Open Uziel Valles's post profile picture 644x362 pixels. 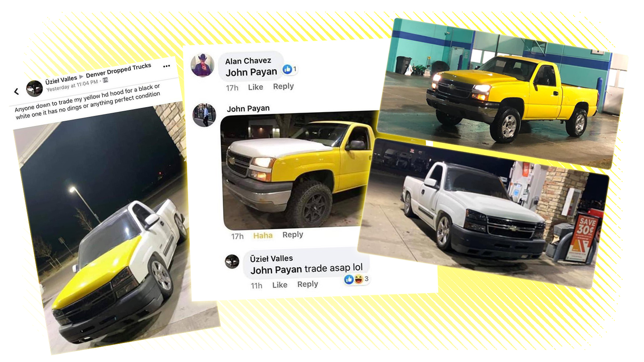[x=34, y=88]
